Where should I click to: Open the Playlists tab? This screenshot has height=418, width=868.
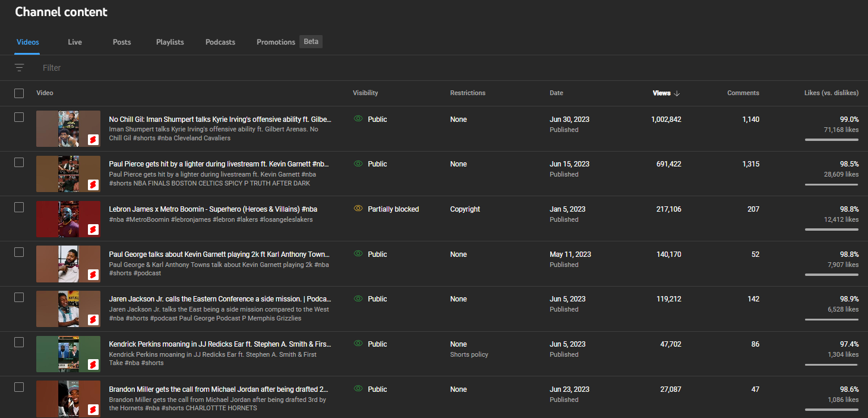point(170,42)
